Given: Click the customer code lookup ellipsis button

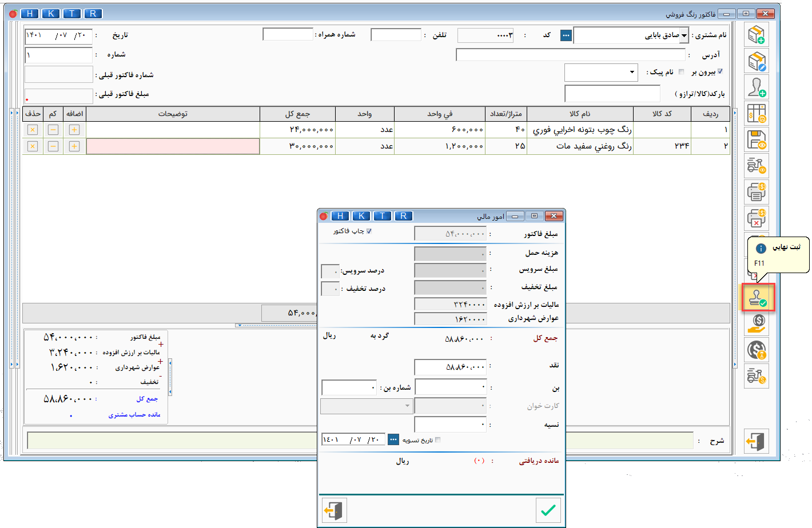Looking at the screenshot, I should pos(566,35).
